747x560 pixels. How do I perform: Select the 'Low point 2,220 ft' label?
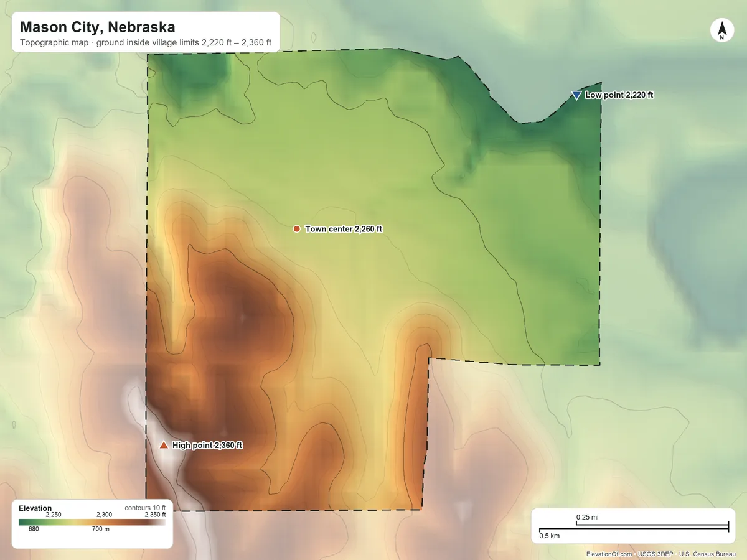coord(619,95)
